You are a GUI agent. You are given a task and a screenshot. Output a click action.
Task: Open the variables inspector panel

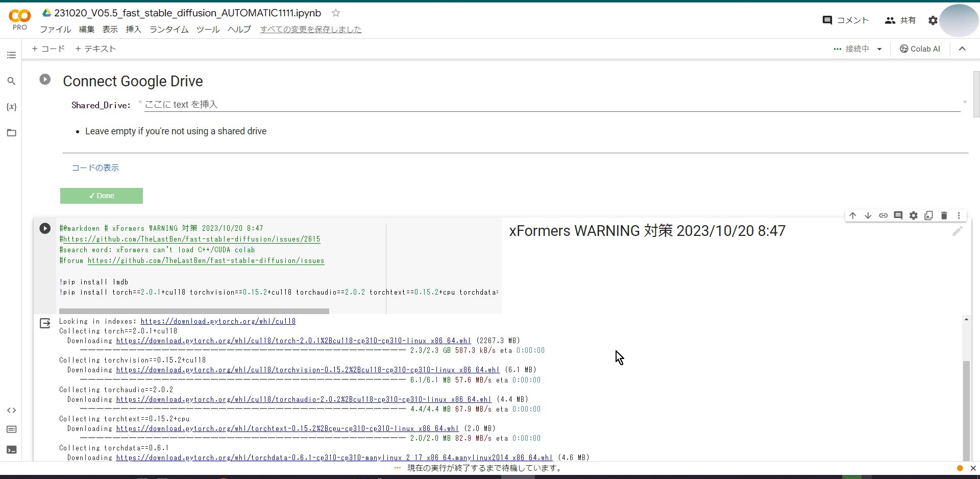tap(11, 107)
